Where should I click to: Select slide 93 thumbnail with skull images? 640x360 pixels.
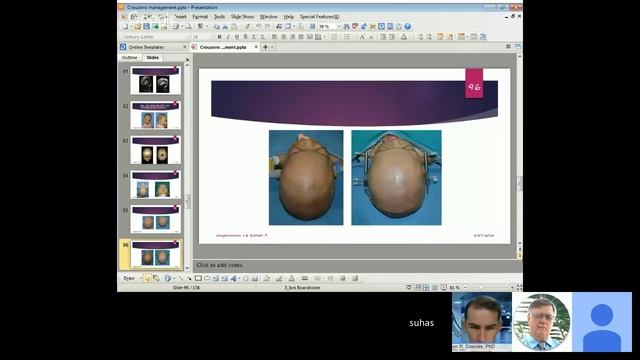coord(156,150)
